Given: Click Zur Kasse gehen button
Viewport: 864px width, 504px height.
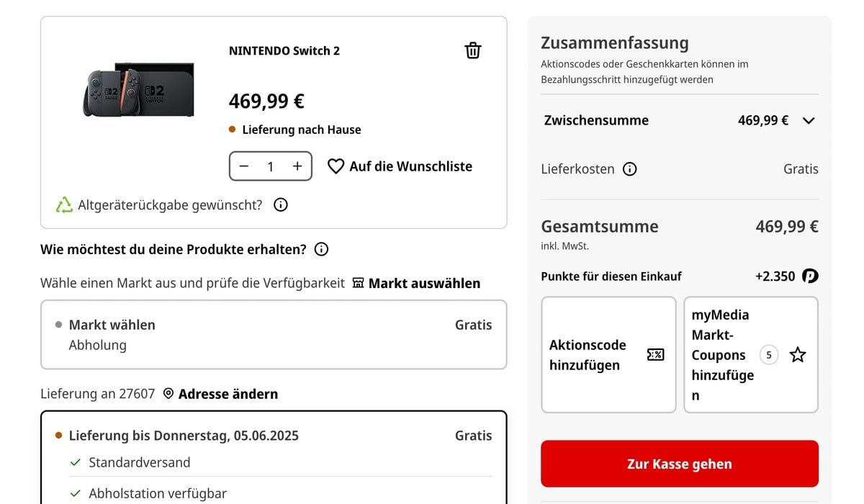Looking at the screenshot, I should (679, 464).
